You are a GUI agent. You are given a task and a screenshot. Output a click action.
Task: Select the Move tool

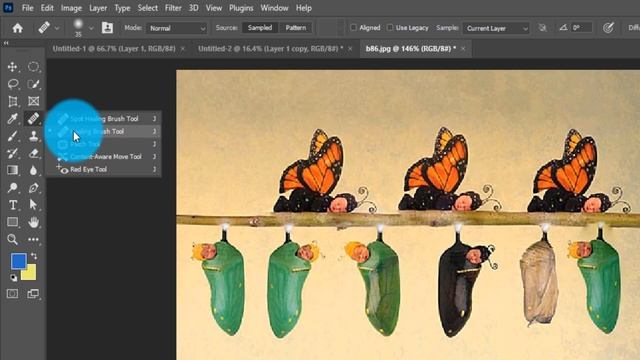(x=13, y=67)
